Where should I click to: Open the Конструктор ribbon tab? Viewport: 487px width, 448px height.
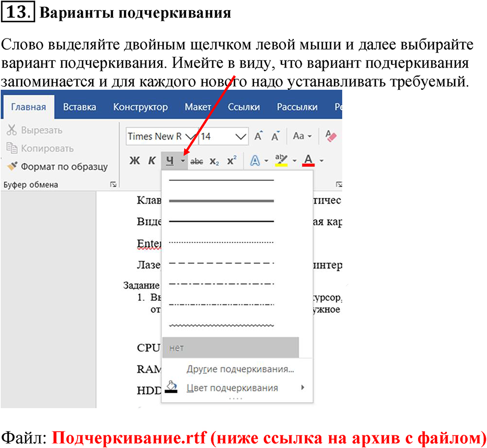pyautogui.click(x=140, y=107)
